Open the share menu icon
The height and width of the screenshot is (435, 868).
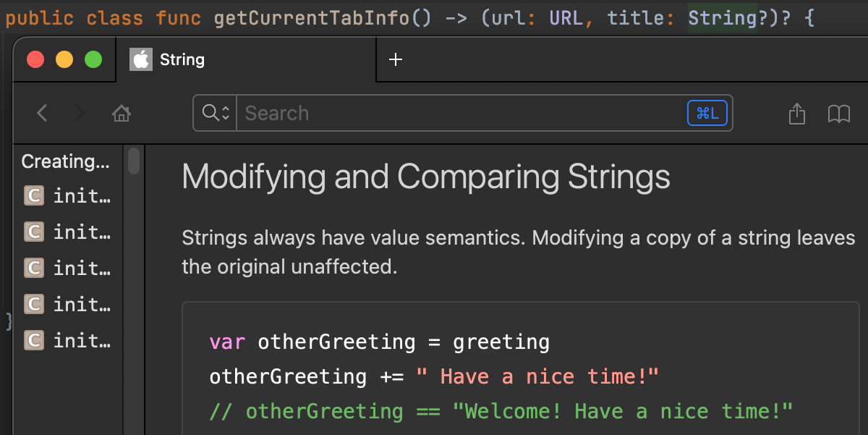(796, 114)
